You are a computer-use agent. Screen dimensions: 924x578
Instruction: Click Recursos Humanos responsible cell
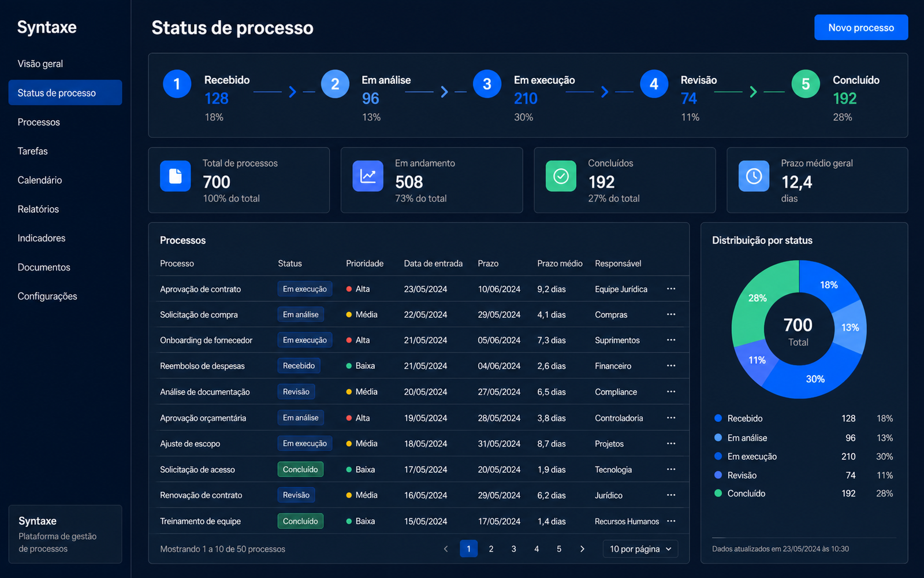(x=627, y=521)
